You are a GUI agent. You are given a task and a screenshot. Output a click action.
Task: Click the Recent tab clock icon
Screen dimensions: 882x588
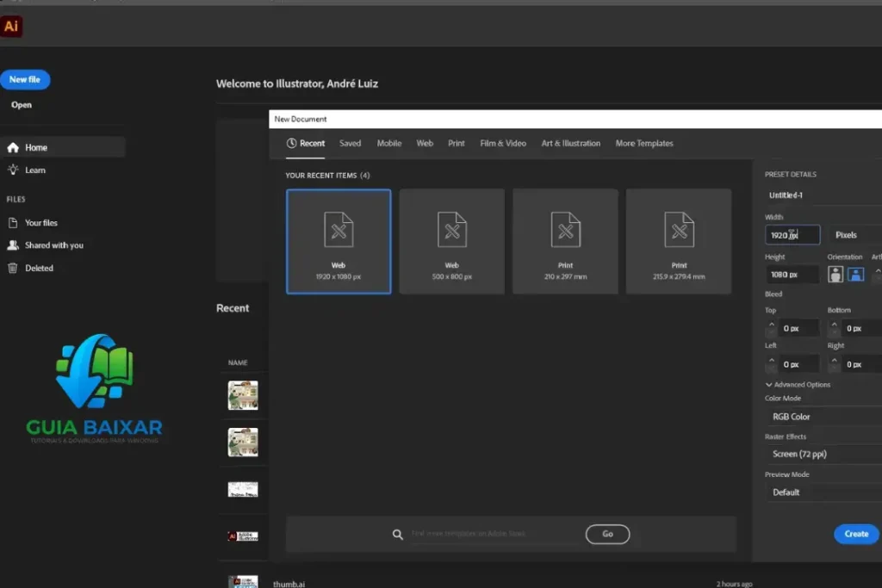(291, 144)
